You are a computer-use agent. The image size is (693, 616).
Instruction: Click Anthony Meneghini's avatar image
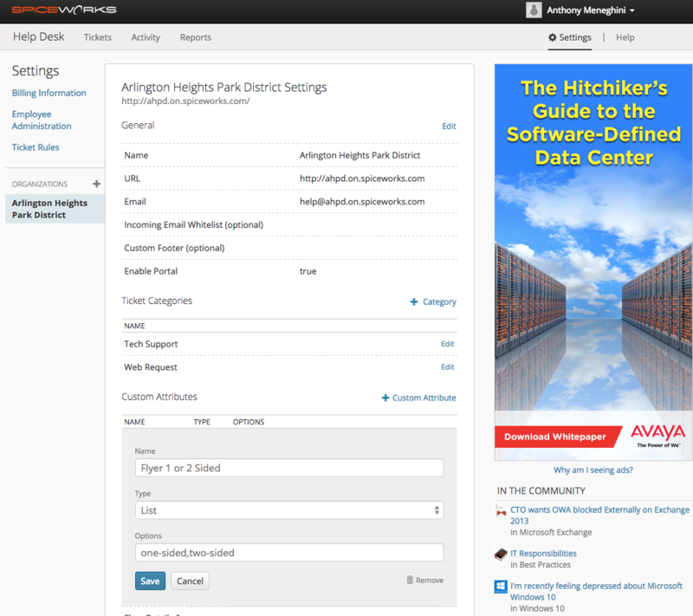pyautogui.click(x=534, y=10)
